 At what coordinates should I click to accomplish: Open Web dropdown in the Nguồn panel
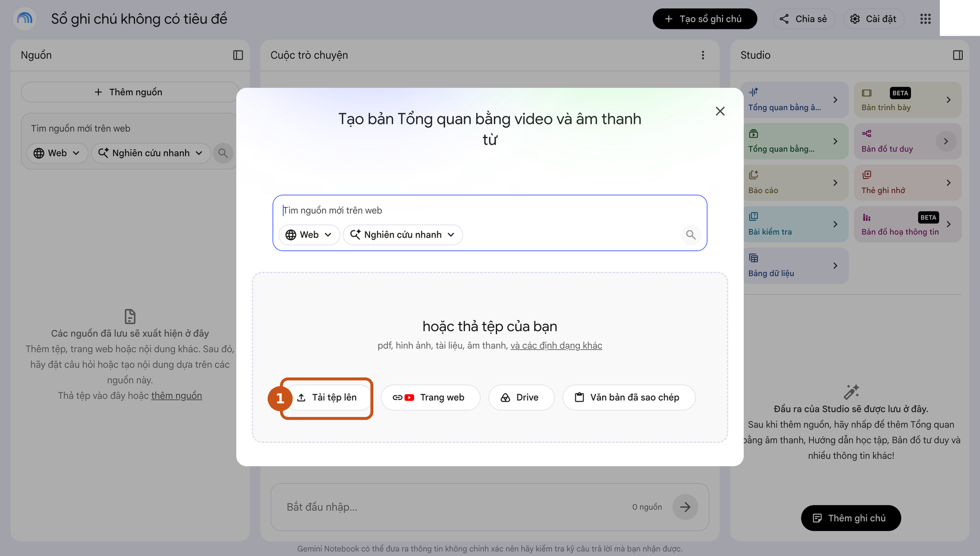(x=57, y=153)
